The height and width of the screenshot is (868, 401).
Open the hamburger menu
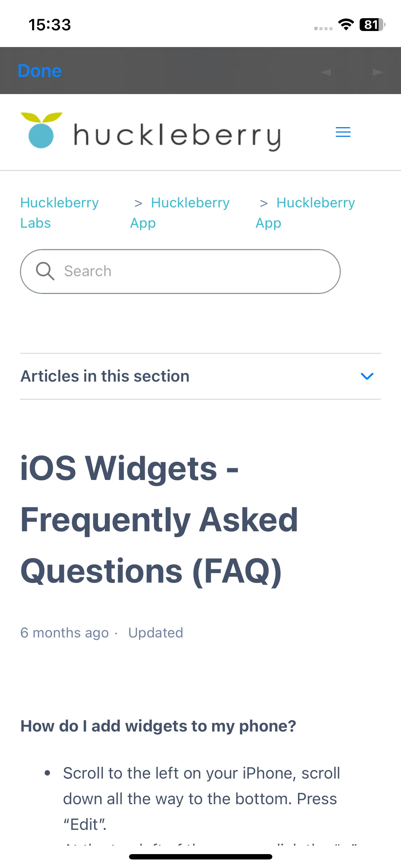coord(343,132)
